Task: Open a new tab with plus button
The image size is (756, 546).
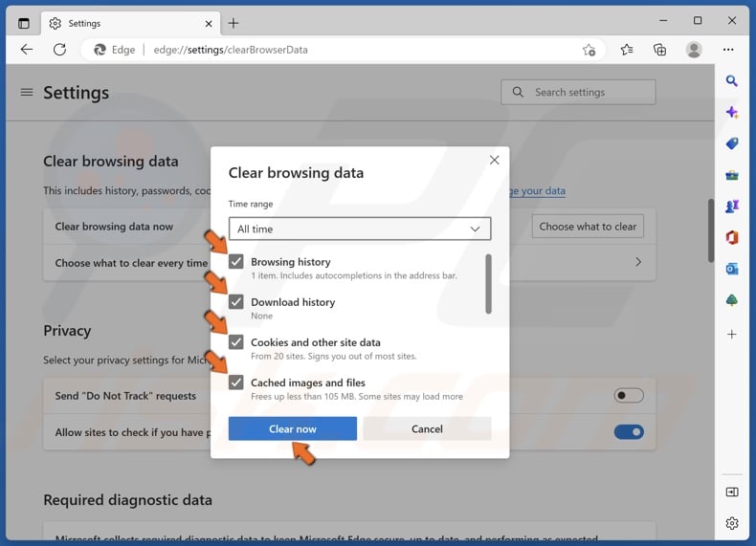Action: click(233, 23)
